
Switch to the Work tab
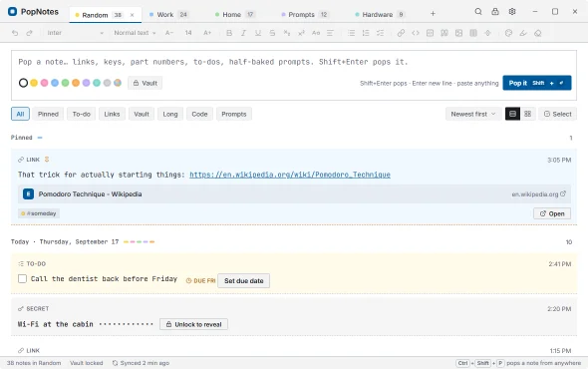[x=168, y=15]
